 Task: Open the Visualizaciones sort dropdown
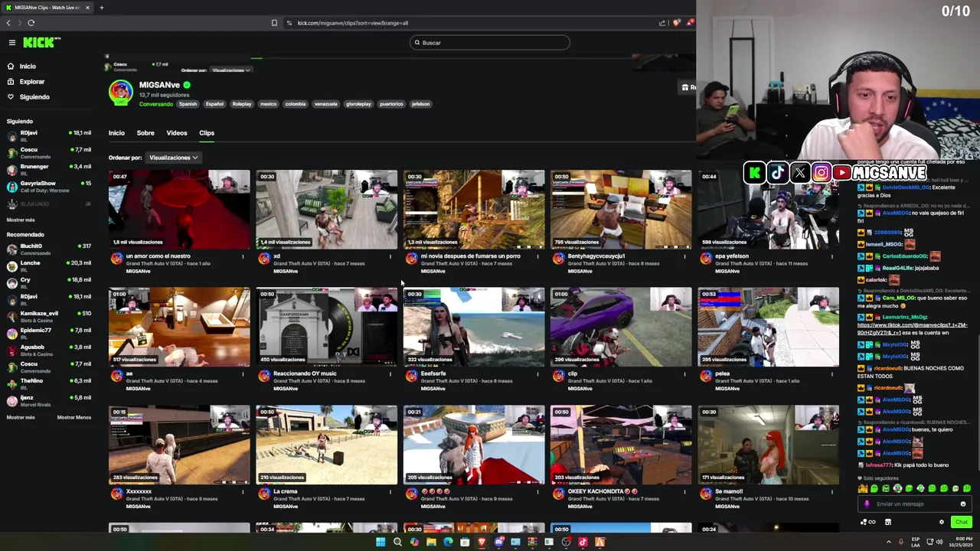point(173,158)
